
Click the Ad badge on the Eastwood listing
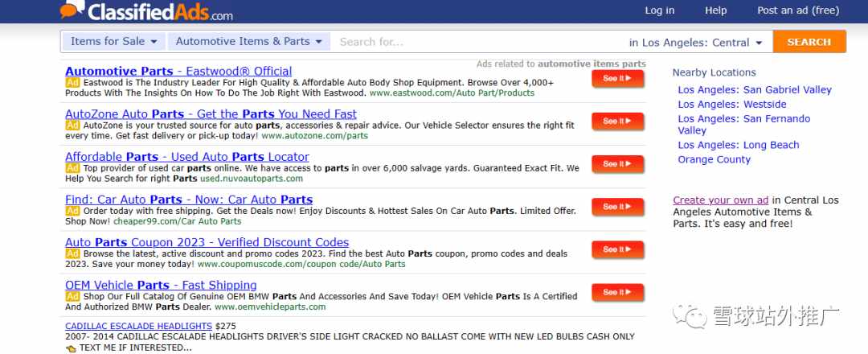click(x=72, y=83)
